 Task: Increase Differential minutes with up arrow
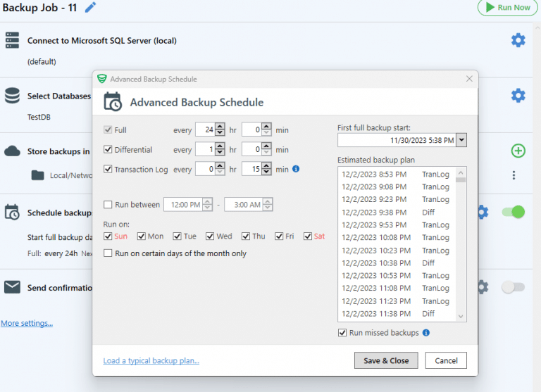tap(267, 146)
